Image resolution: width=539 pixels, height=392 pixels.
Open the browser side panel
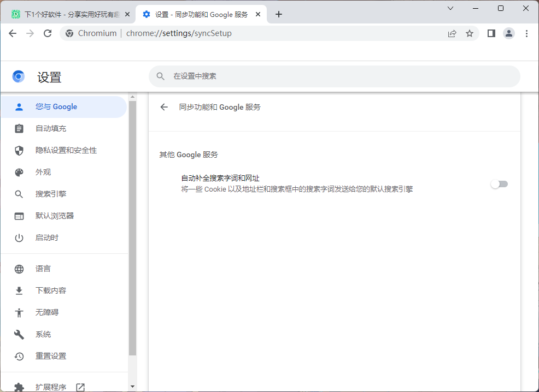(x=491, y=33)
